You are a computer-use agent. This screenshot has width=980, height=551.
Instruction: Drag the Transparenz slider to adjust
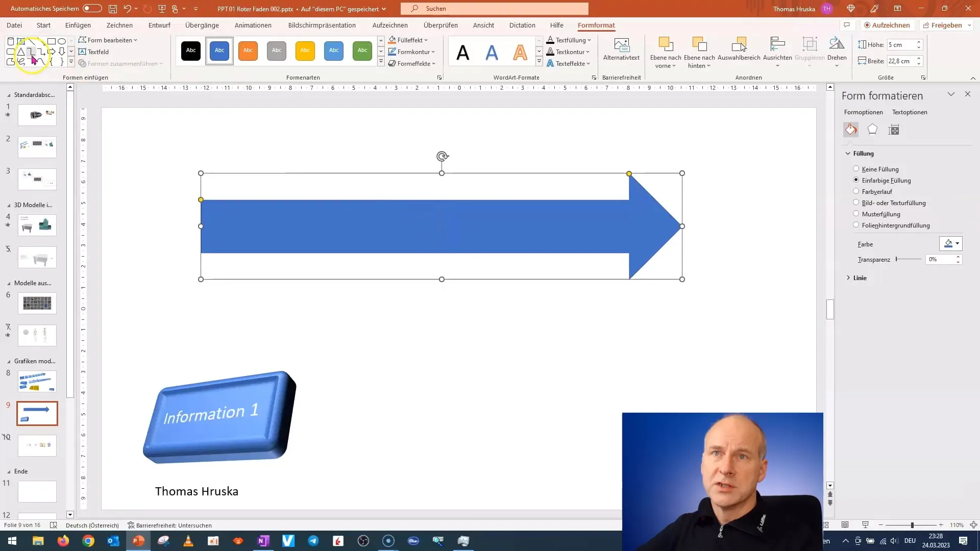pos(897,259)
